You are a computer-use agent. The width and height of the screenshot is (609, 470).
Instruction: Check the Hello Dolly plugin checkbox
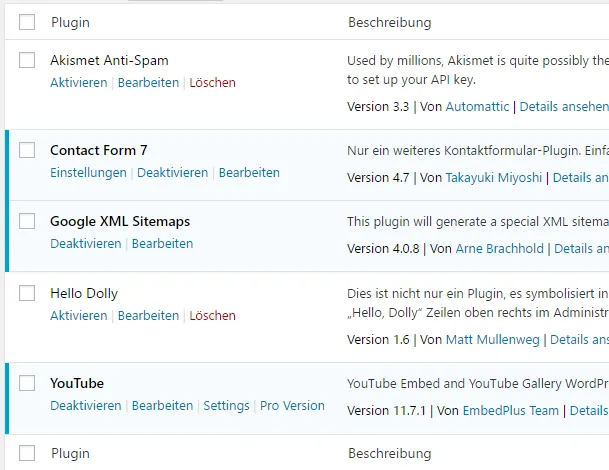tap(27, 293)
